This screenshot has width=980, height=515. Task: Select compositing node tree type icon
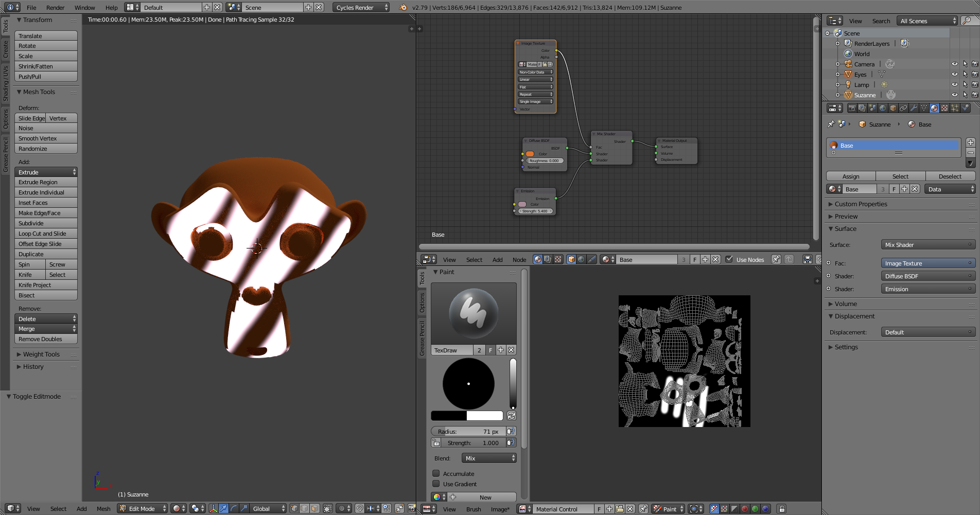[548, 259]
